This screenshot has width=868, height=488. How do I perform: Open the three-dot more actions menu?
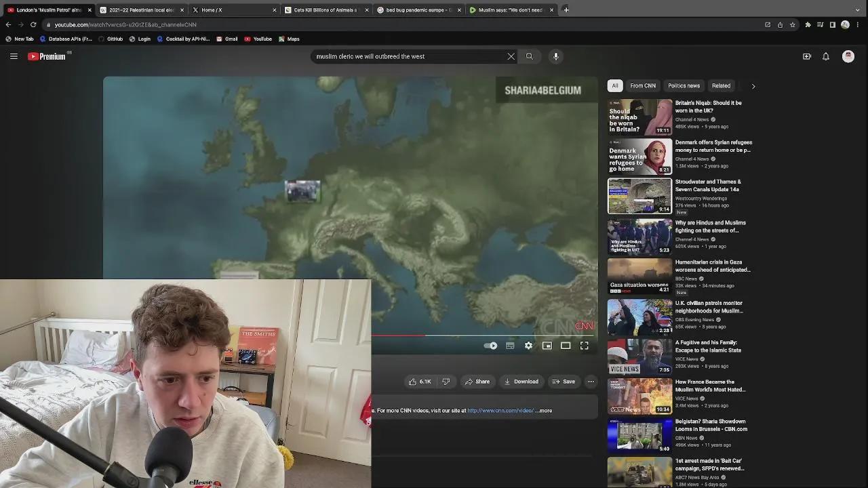tap(591, 382)
